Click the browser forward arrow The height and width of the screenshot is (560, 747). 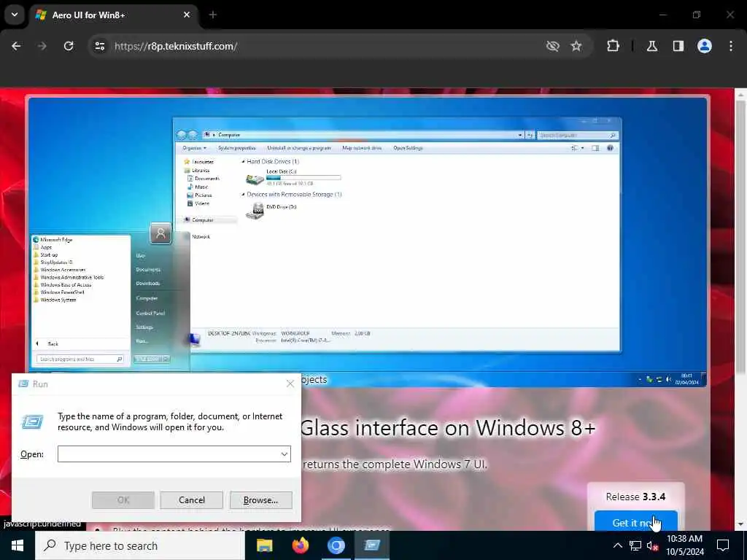pos(42,46)
